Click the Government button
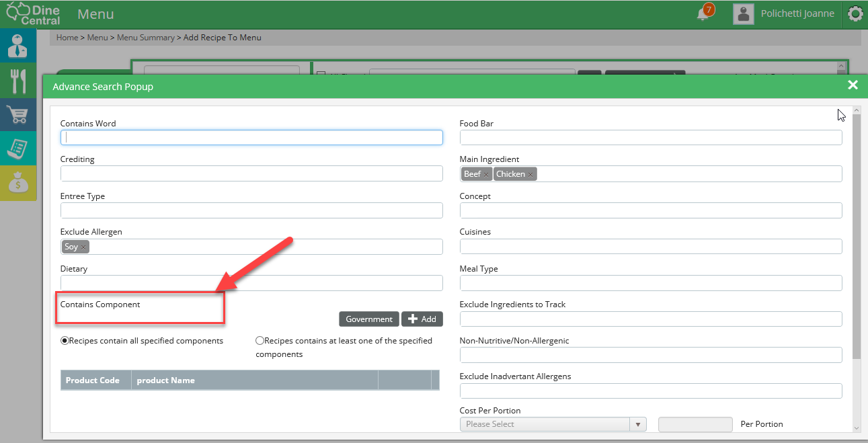The height and width of the screenshot is (443, 868). click(x=369, y=319)
